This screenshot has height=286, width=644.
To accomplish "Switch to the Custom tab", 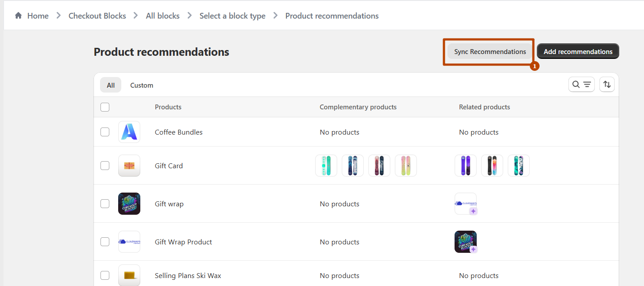I will [142, 85].
